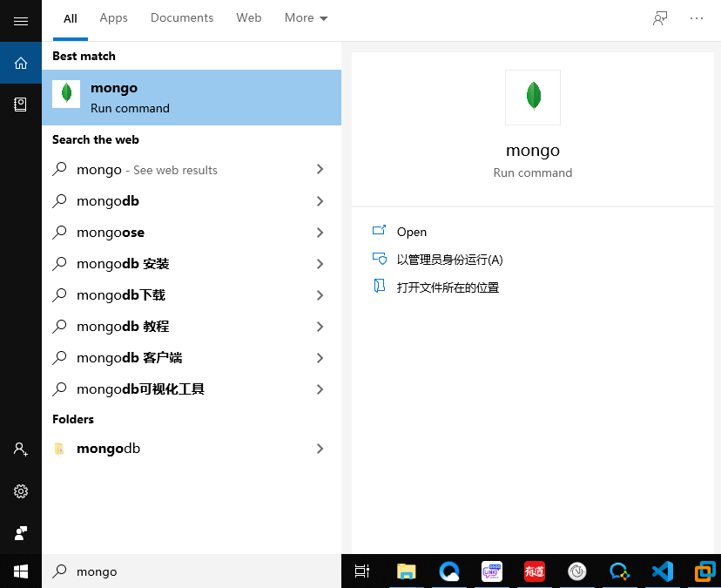Viewport: 721px width, 588px height.
Task: Select the large mongo leaf icon in preview
Action: (533, 97)
